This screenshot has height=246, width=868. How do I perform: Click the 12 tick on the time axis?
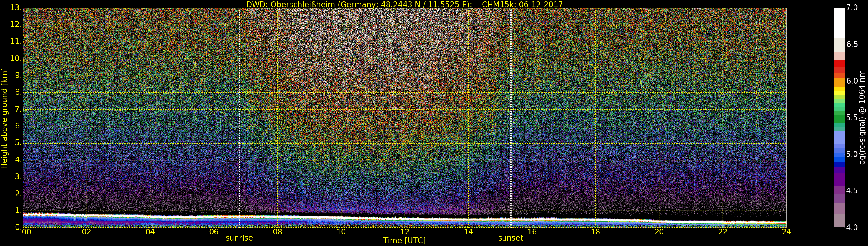(x=404, y=232)
